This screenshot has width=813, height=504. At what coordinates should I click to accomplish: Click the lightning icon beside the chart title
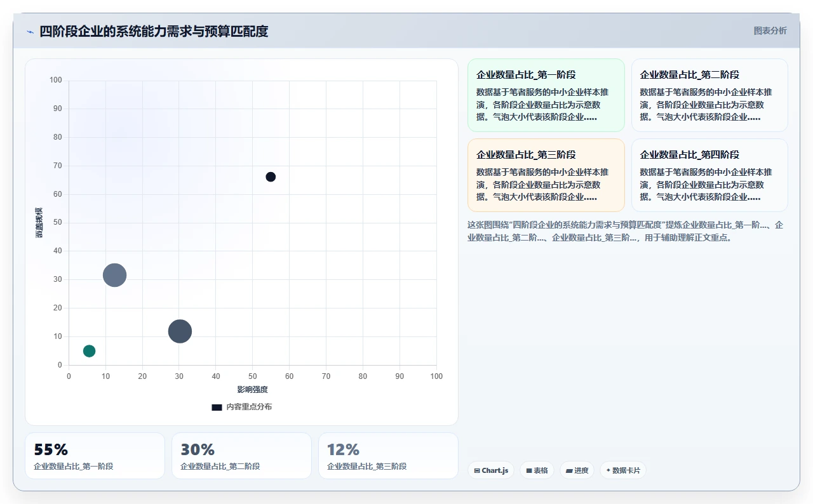[30, 32]
